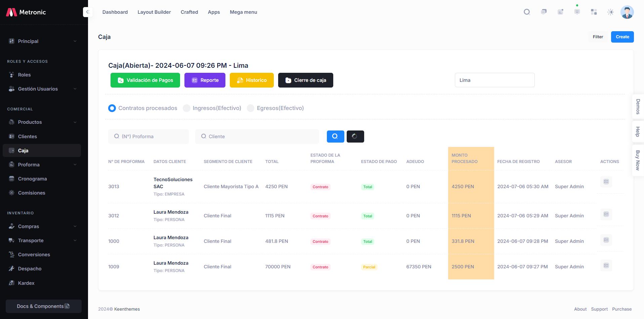Toggle the light/dark theme sun icon
Screen dimensions: 644x319
[x=610, y=12]
